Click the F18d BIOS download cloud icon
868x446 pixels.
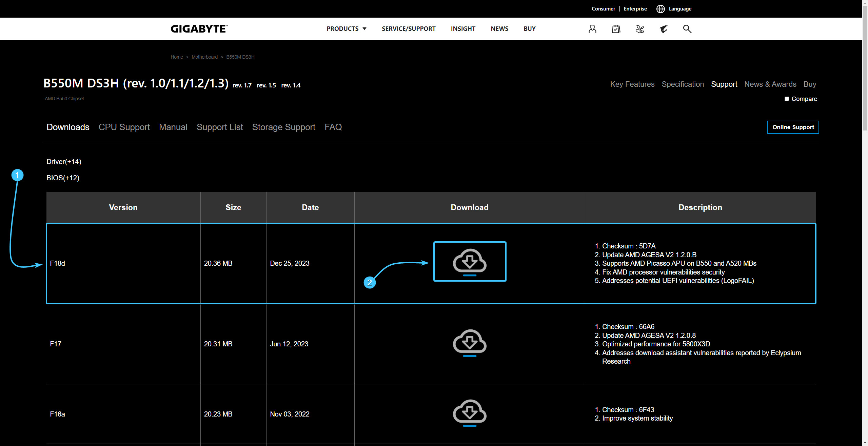470,262
